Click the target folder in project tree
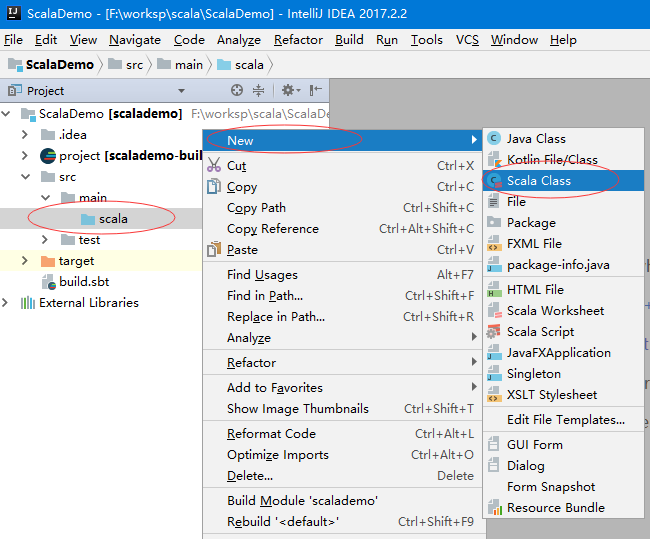Viewport: 650px width, 539px height. click(75, 261)
